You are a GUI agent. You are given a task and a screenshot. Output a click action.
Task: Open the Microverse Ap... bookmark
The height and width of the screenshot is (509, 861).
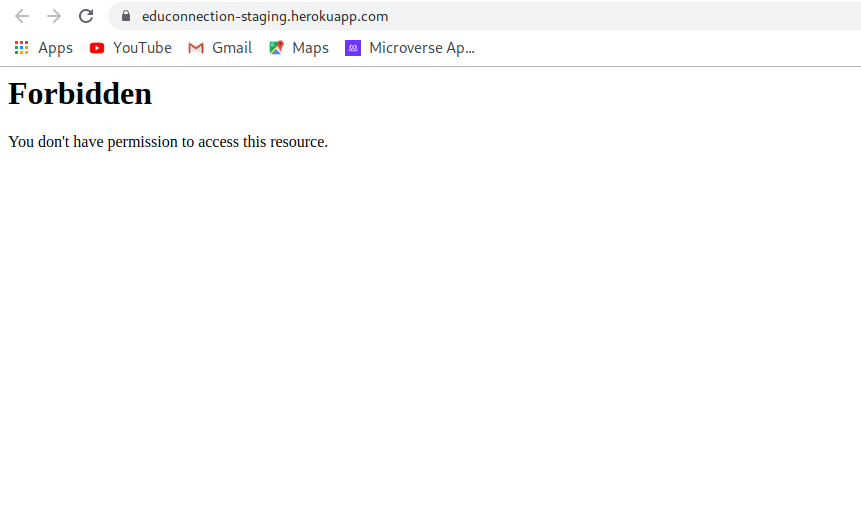coord(410,48)
